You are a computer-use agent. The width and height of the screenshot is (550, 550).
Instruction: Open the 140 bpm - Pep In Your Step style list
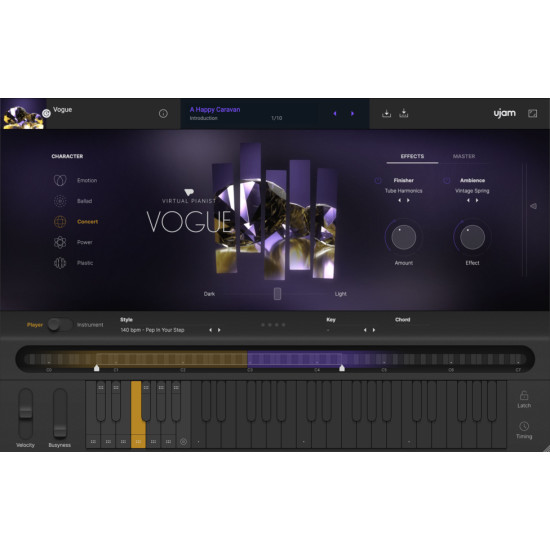(x=152, y=330)
